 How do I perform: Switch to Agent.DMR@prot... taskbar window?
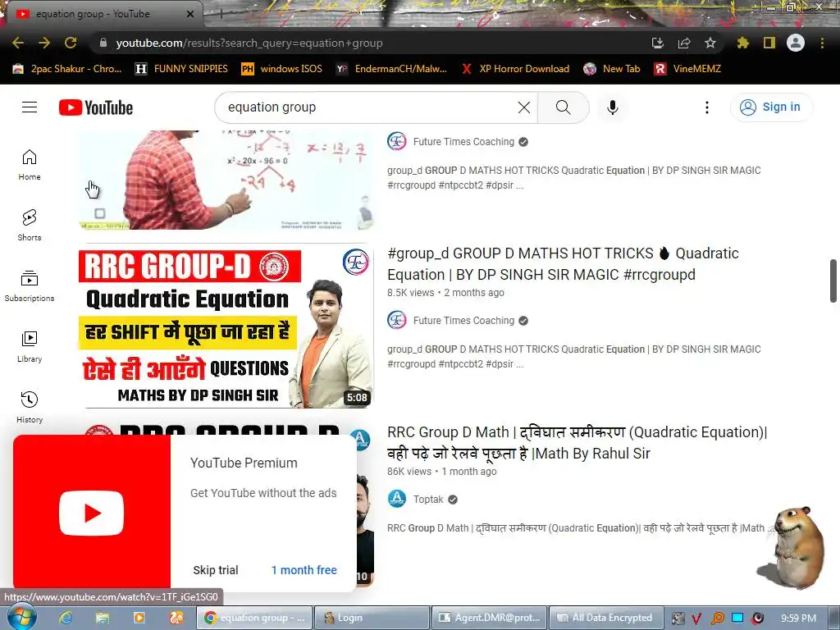coord(489,618)
